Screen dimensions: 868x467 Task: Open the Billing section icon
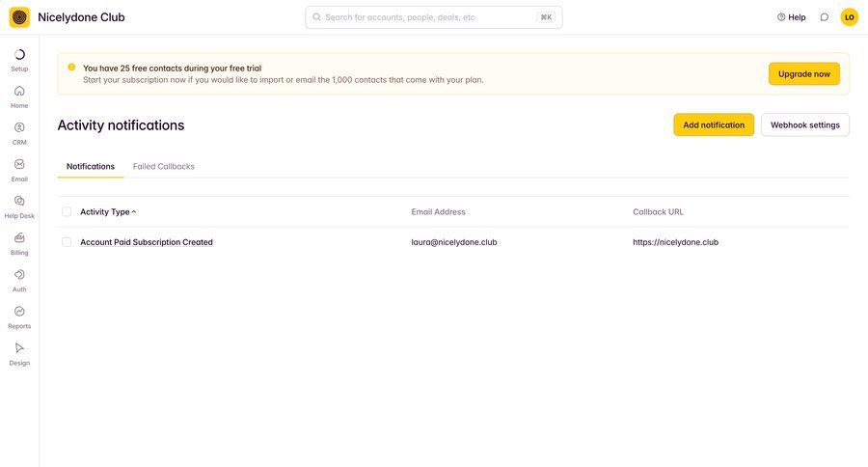click(19, 238)
